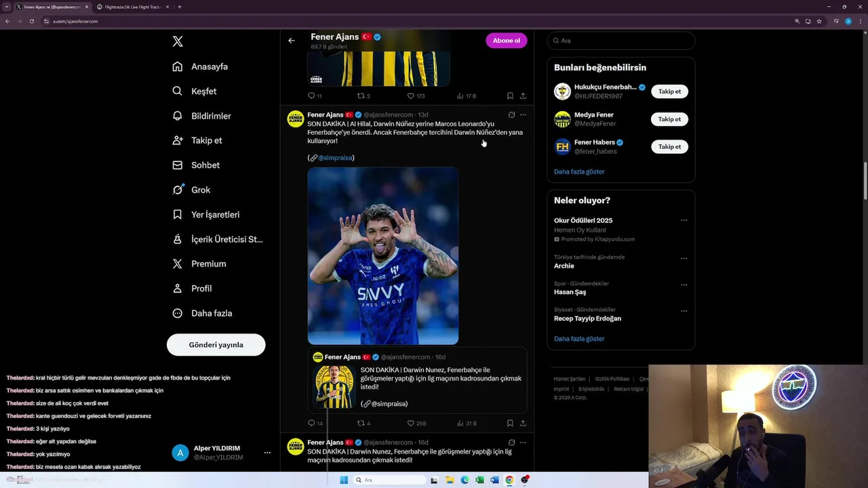Screen dimensions: 868x488
Task: Switch to Flightradar24 browser tab
Action: (132, 7)
